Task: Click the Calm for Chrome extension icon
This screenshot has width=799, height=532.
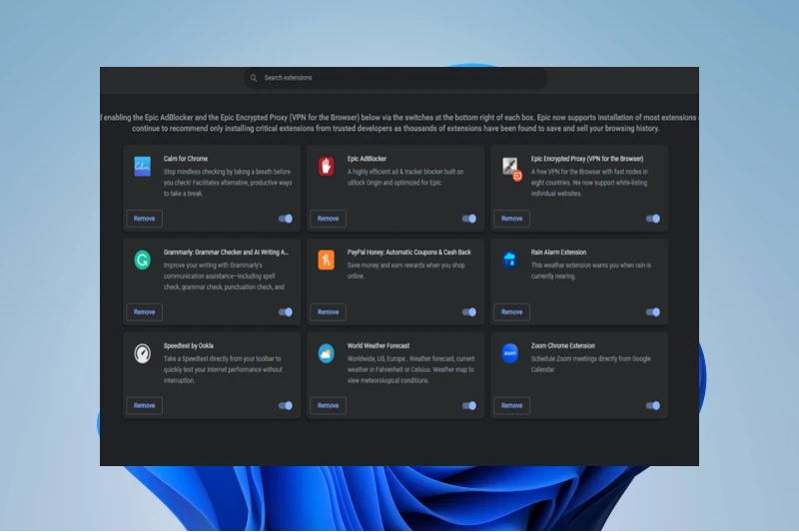Action: click(x=142, y=167)
